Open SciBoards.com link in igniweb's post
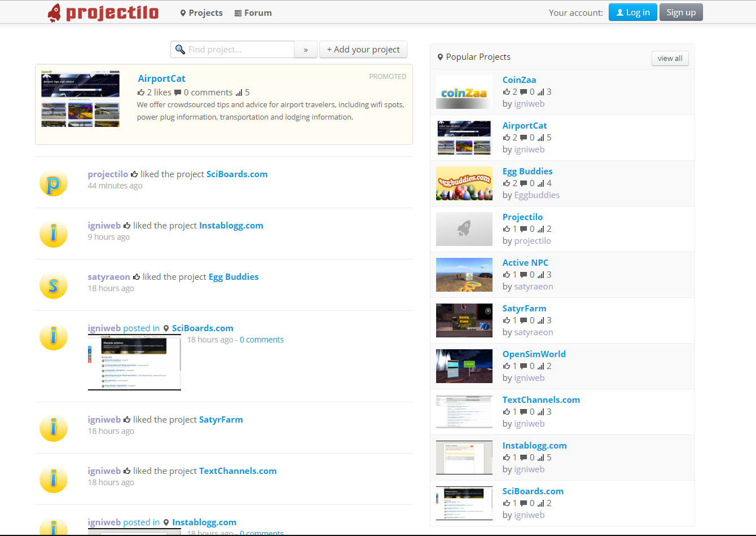This screenshot has height=536, width=756. click(x=203, y=328)
